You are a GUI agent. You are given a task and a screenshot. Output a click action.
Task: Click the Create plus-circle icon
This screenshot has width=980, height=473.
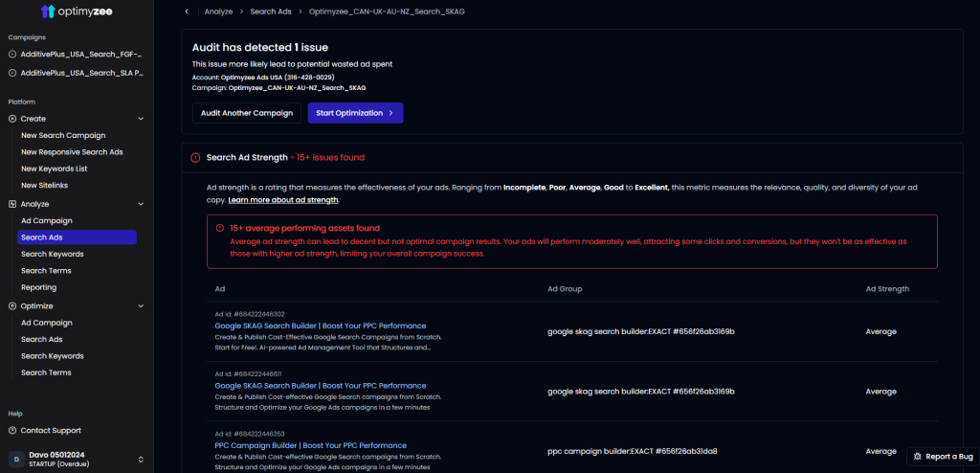[12, 119]
